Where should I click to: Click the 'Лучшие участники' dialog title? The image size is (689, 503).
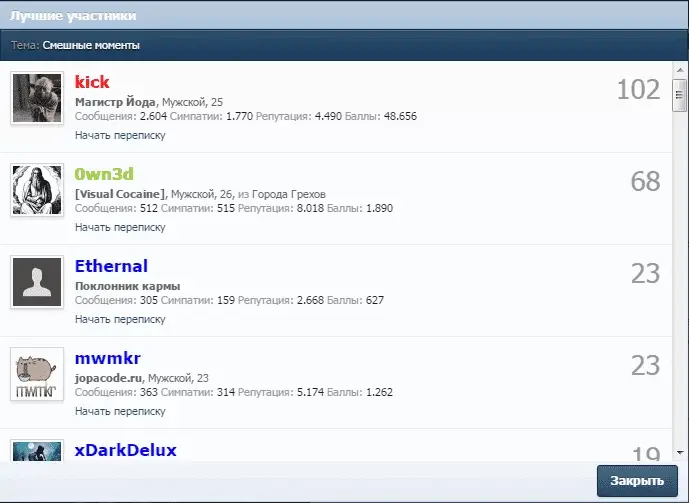coord(73,16)
